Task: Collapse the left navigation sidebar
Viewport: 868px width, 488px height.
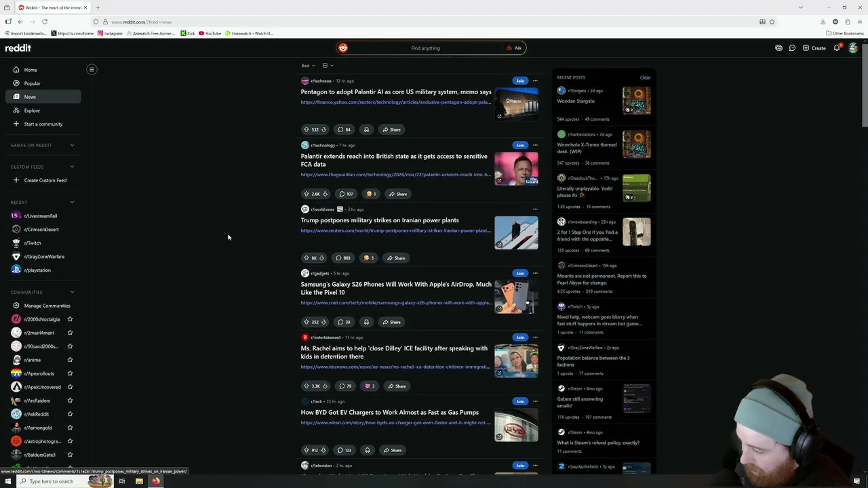Action: [92, 69]
